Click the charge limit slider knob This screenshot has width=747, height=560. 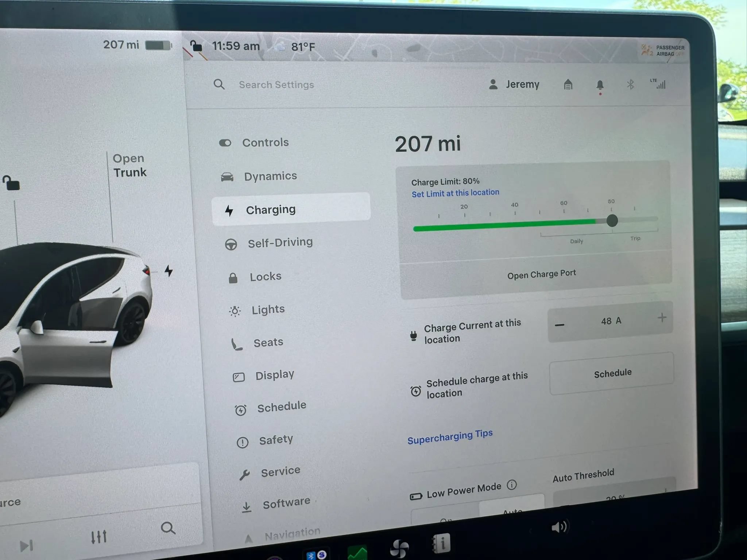click(612, 221)
